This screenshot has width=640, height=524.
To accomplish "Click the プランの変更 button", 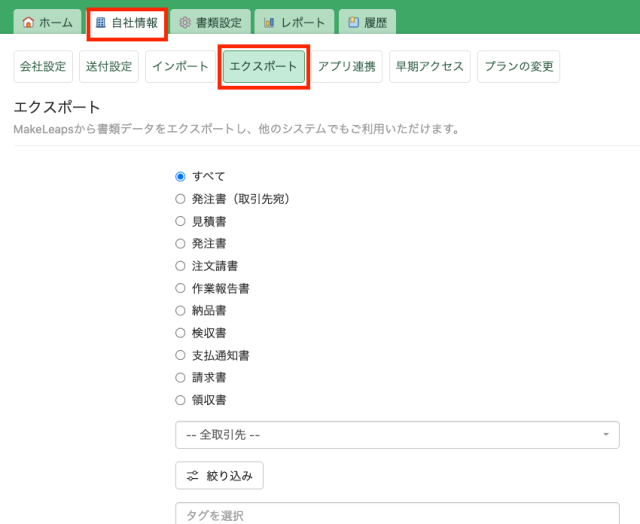I will pos(517,67).
